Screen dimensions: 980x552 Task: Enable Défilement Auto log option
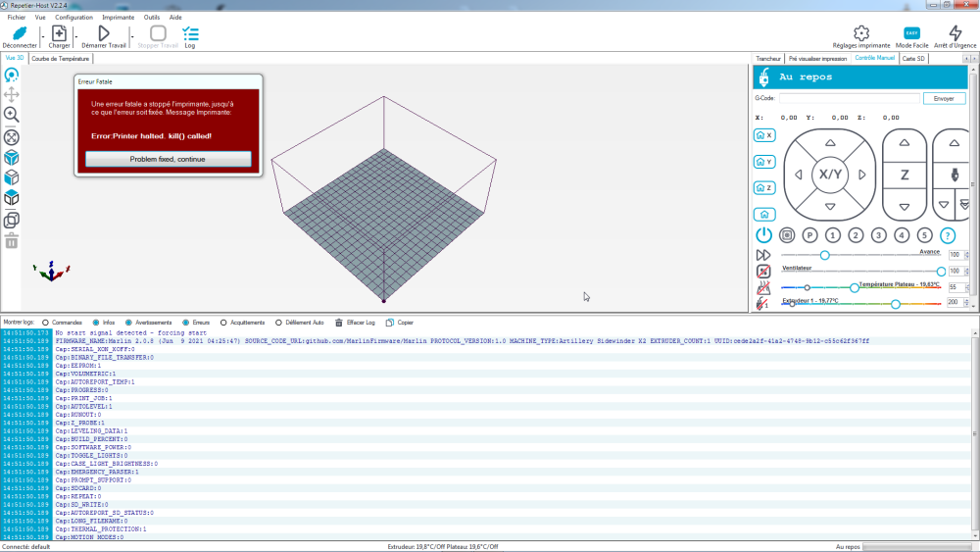279,322
